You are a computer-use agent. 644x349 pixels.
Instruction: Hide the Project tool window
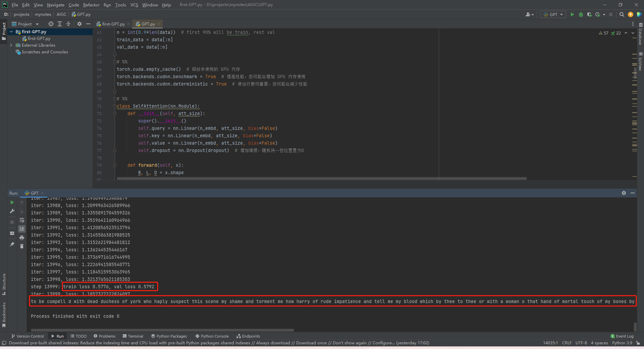[88, 24]
